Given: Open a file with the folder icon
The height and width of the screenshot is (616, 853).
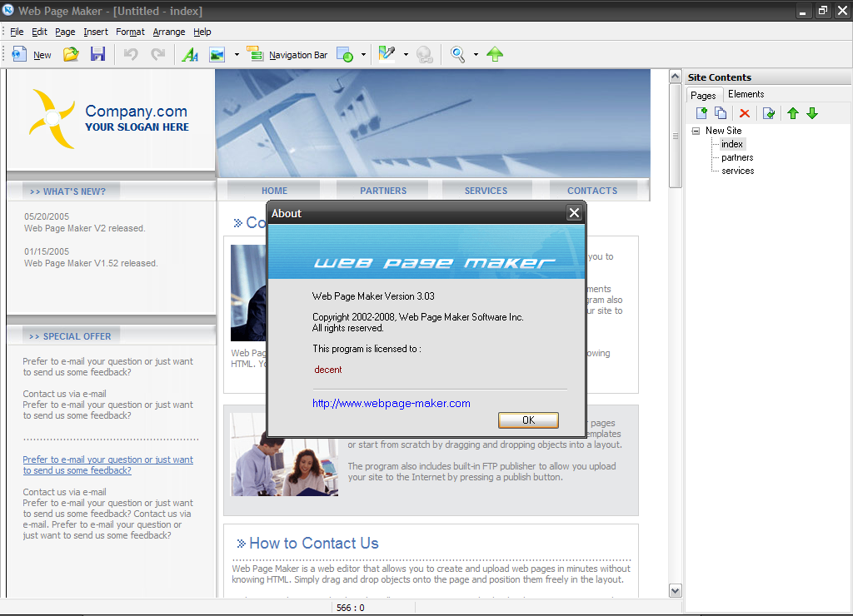Looking at the screenshot, I should click(71, 54).
